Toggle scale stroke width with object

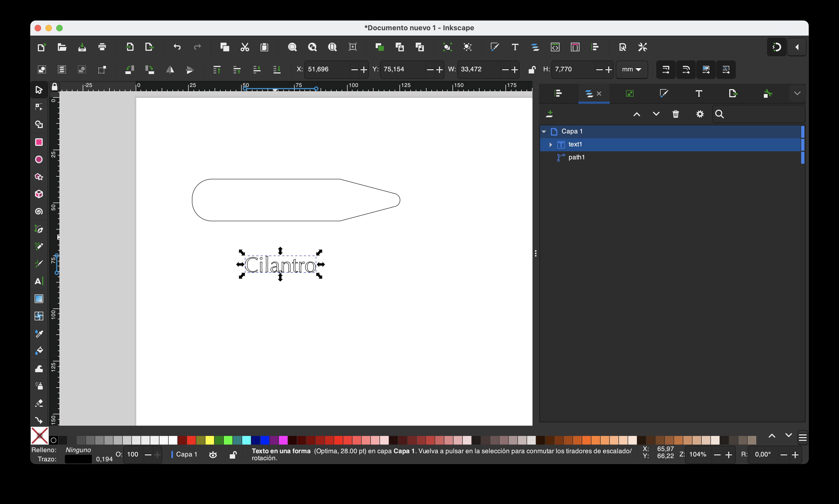tap(666, 70)
